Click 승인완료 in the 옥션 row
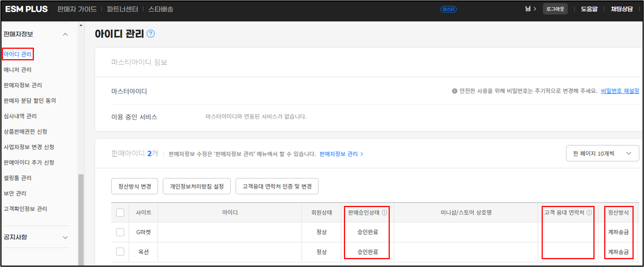 [x=367, y=252]
